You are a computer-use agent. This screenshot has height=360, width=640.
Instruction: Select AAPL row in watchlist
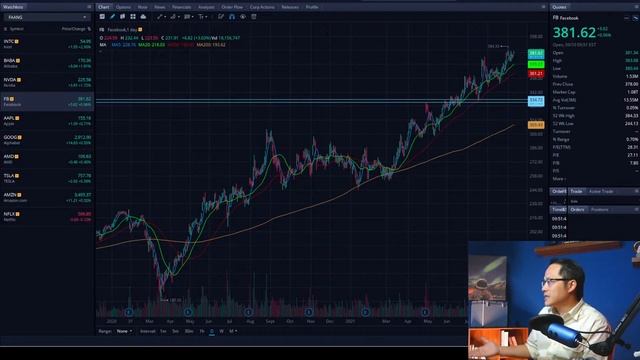pos(47,120)
